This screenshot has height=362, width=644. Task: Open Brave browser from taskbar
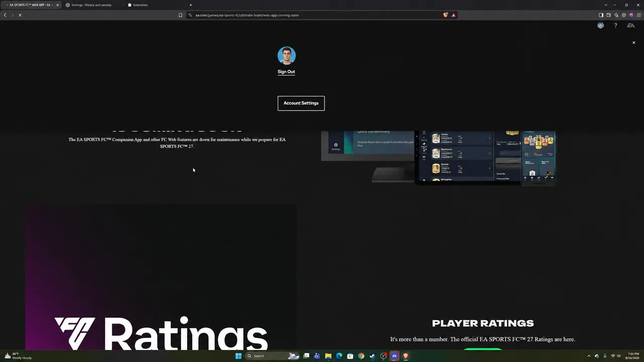click(406, 356)
